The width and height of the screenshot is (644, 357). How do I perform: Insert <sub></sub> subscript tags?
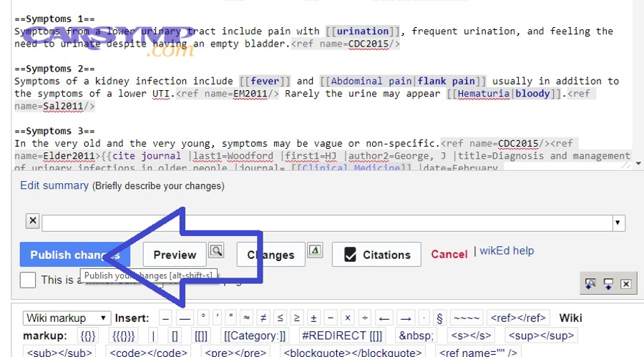pos(59,352)
